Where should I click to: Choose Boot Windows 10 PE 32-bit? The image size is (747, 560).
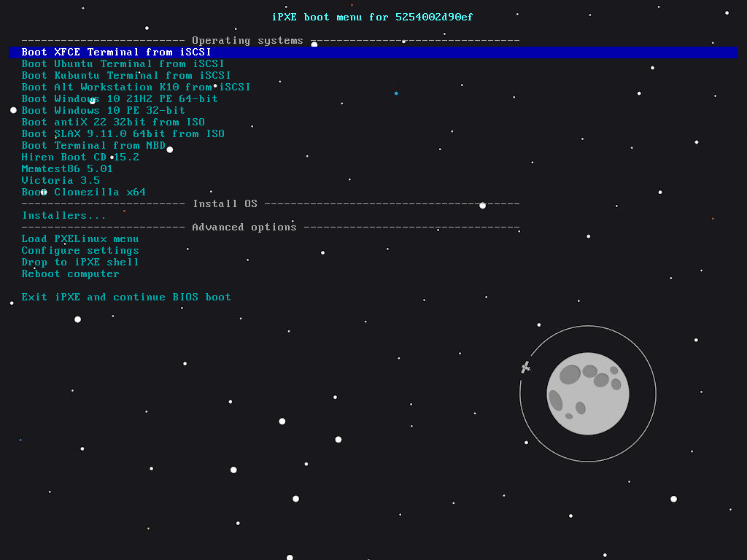[x=104, y=111]
